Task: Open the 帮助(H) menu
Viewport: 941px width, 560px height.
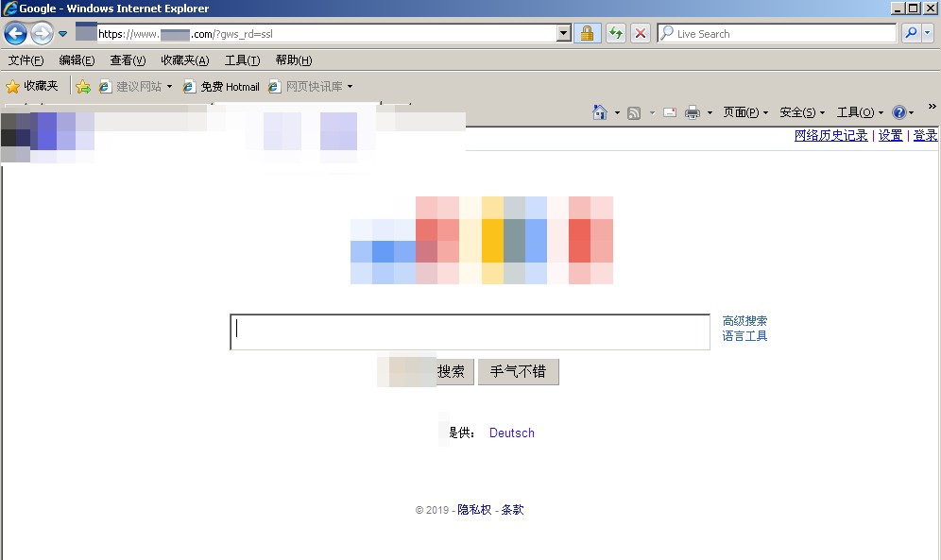Action: coord(294,59)
